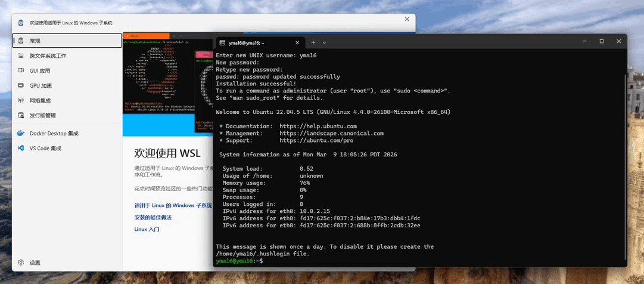
Task: Open Docker Desktop 集成 section
Action: click(x=67, y=134)
